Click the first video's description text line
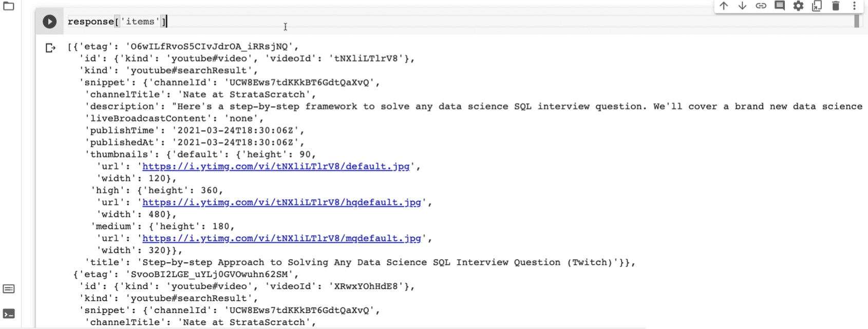 click(462, 106)
